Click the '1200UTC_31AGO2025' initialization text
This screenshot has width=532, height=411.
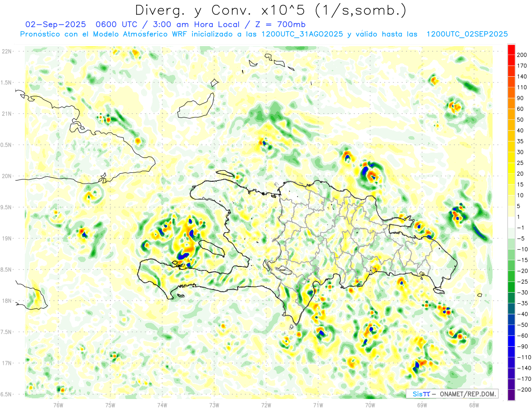[x=302, y=34]
